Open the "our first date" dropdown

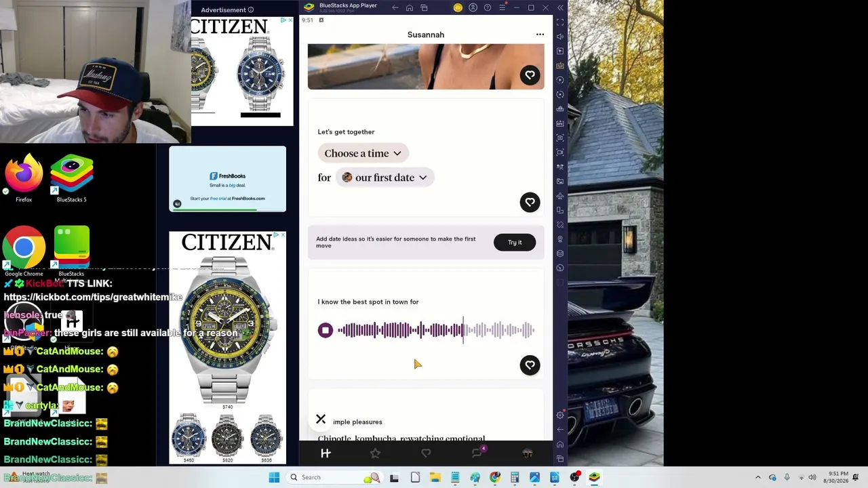(384, 178)
